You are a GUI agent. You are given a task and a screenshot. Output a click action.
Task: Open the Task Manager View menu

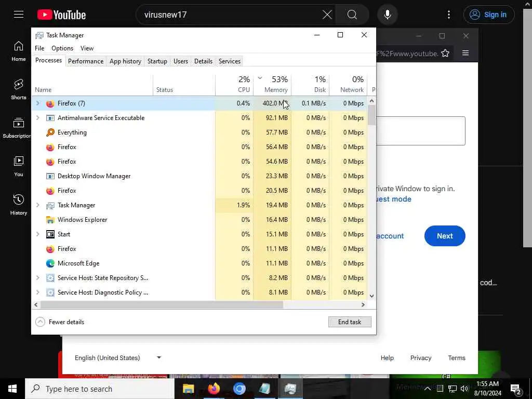tap(87, 48)
